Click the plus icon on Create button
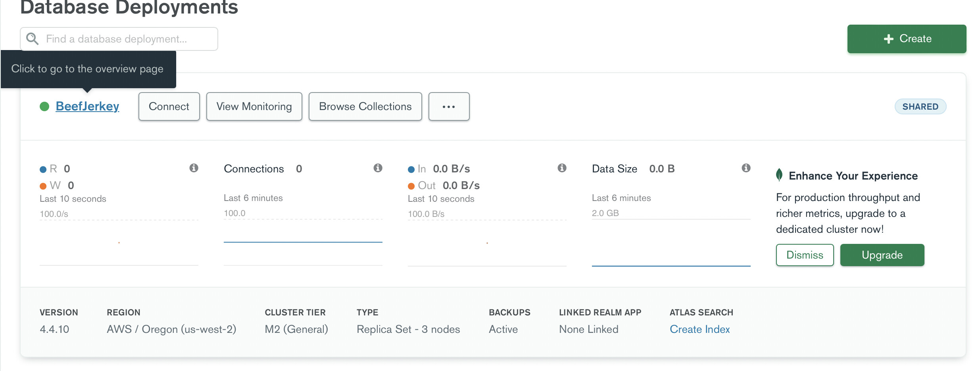Viewport: 980px width, 371px height. click(x=889, y=39)
